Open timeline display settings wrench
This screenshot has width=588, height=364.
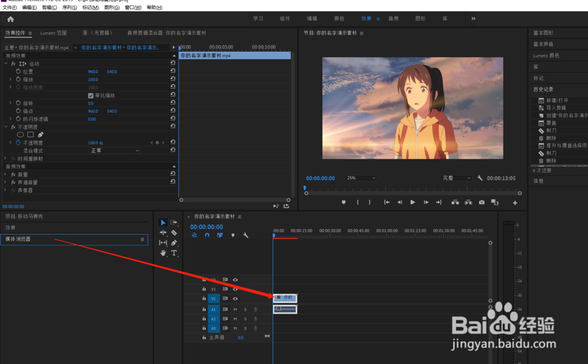point(246,235)
